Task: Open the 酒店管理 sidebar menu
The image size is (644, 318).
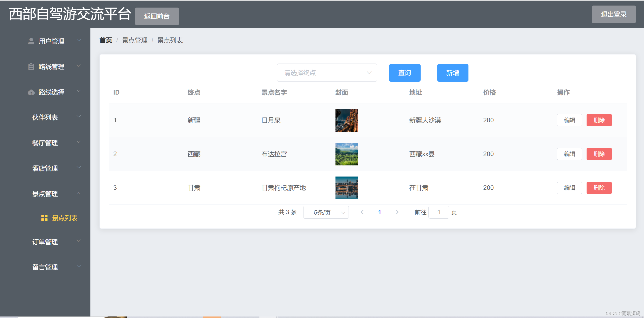Action: click(45, 168)
